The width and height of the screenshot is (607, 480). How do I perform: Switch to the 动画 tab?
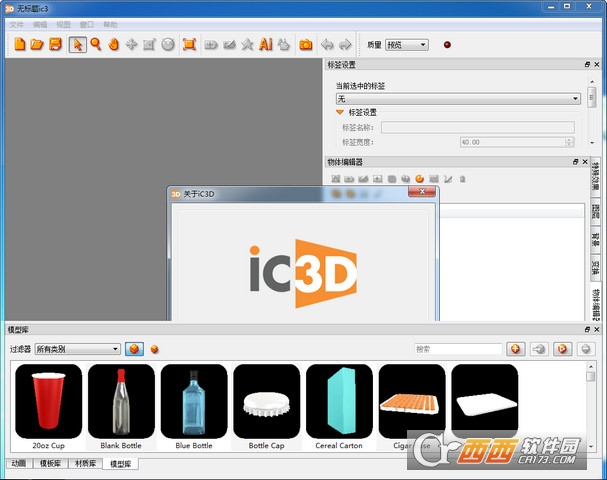(19, 463)
